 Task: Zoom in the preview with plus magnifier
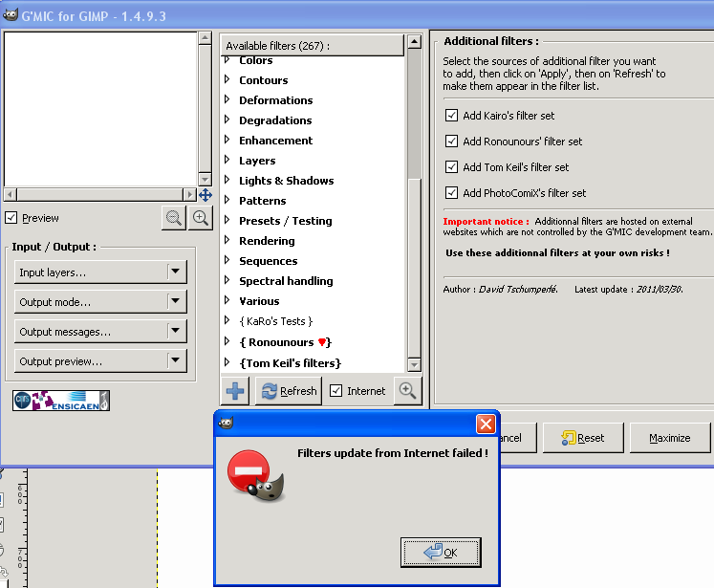point(201,218)
